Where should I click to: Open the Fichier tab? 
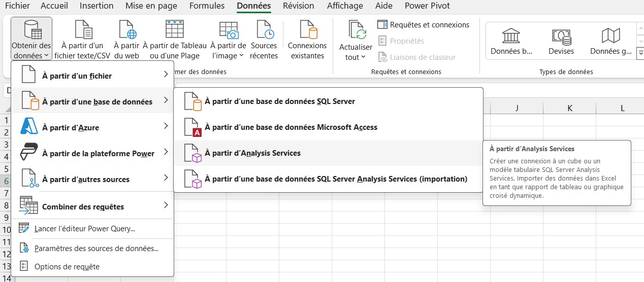click(x=17, y=6)
